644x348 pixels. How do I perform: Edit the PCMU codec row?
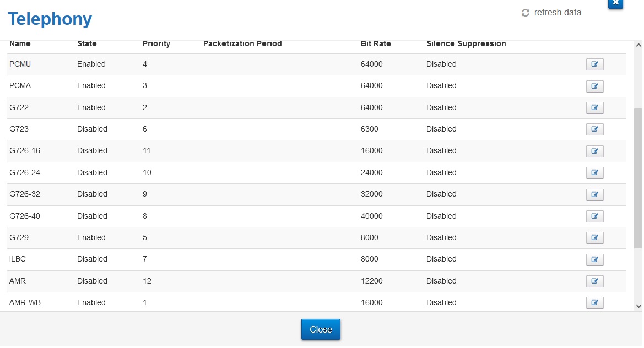click(594, 64)
